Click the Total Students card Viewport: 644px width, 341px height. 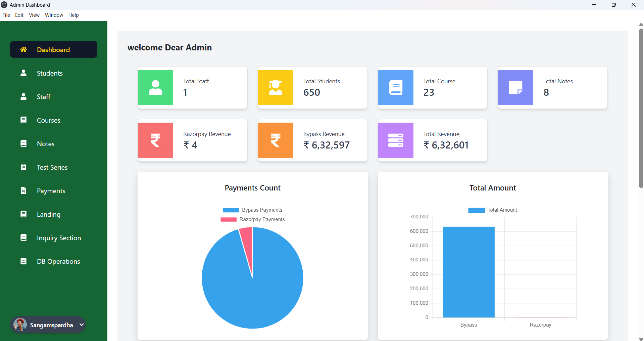point(312,87)
